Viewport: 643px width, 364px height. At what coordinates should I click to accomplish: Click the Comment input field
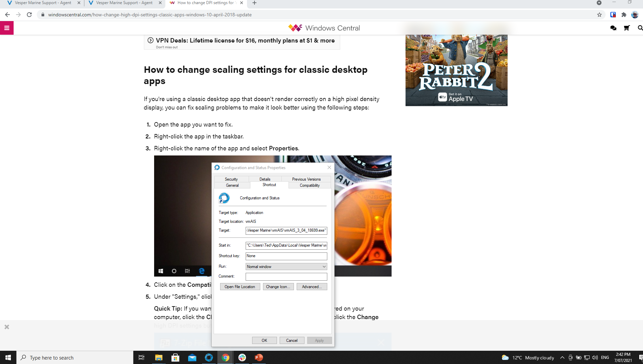[x=286, y=277]
